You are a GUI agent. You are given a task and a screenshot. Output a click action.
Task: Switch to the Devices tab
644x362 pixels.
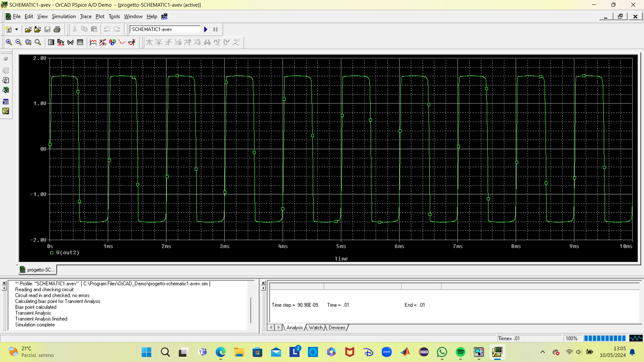(337, 327)
